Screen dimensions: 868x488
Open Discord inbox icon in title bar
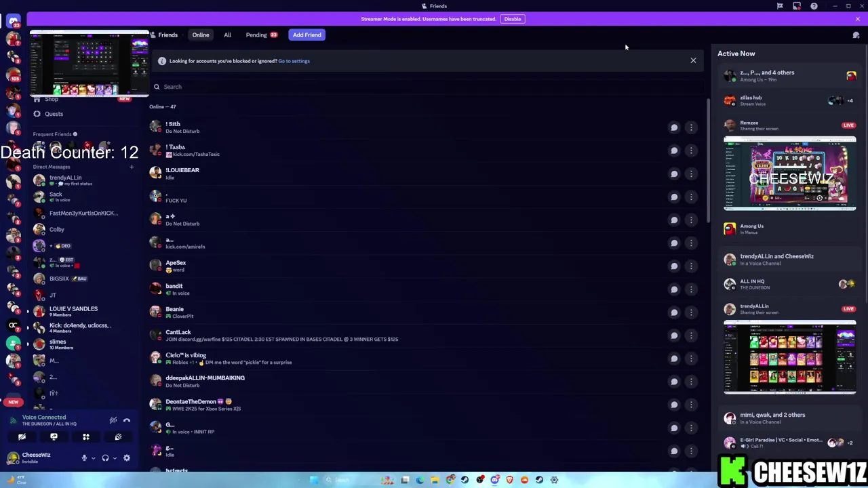tap(797, 6)
